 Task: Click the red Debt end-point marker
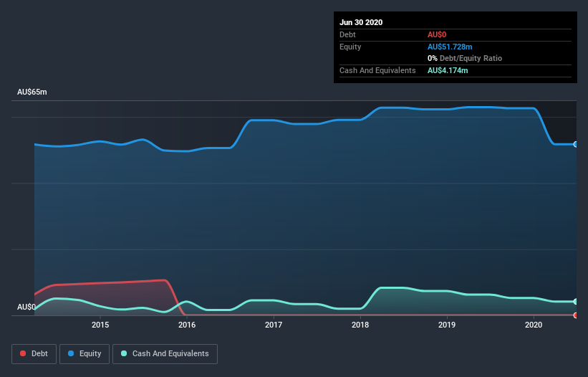[x=576, y=315]
